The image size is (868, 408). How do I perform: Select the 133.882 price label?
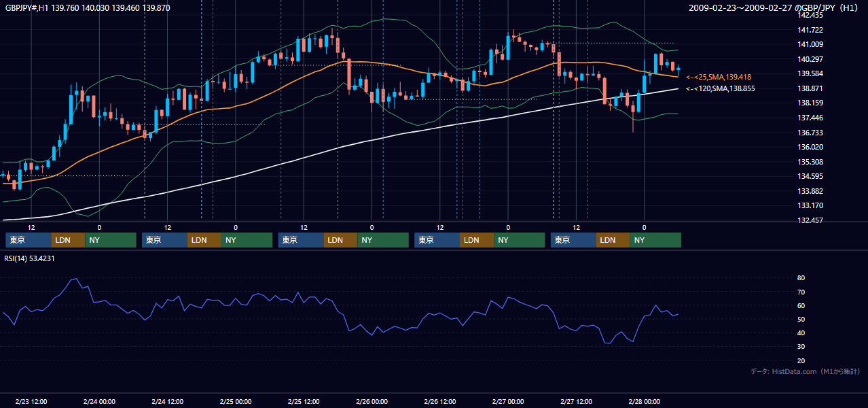[x=810, y=191]
